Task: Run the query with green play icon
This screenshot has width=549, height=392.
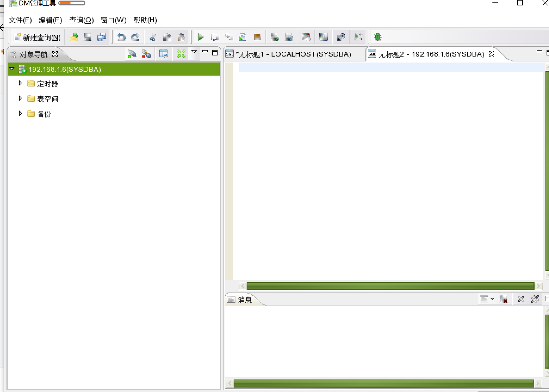Action: click(x=200, y=37)
